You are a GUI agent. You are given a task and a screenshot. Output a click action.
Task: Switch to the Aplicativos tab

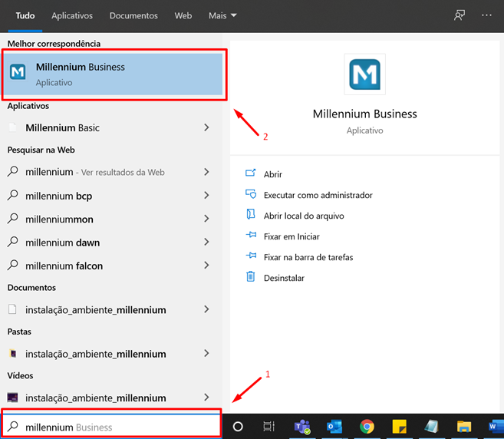pyautogui.click(x=72, y=15)
